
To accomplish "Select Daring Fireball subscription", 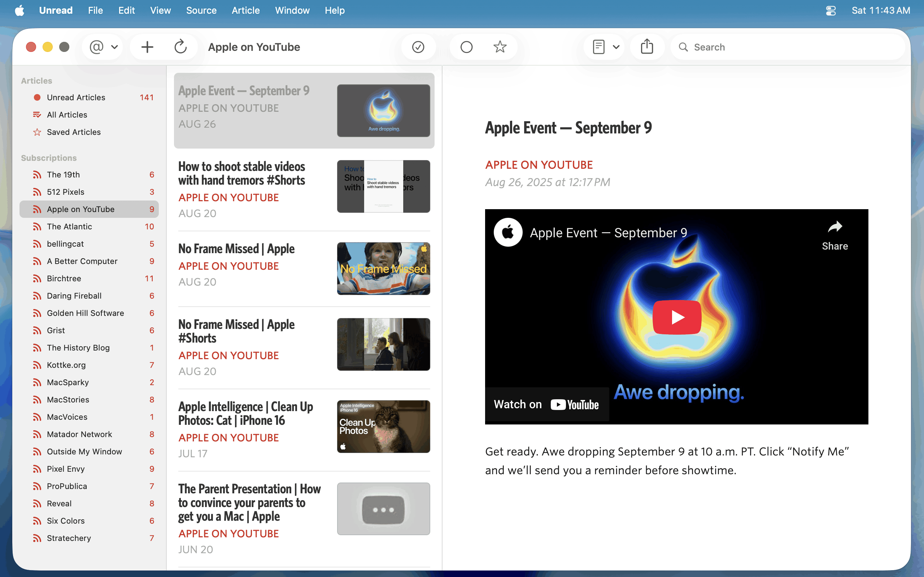I will point(74,296).
